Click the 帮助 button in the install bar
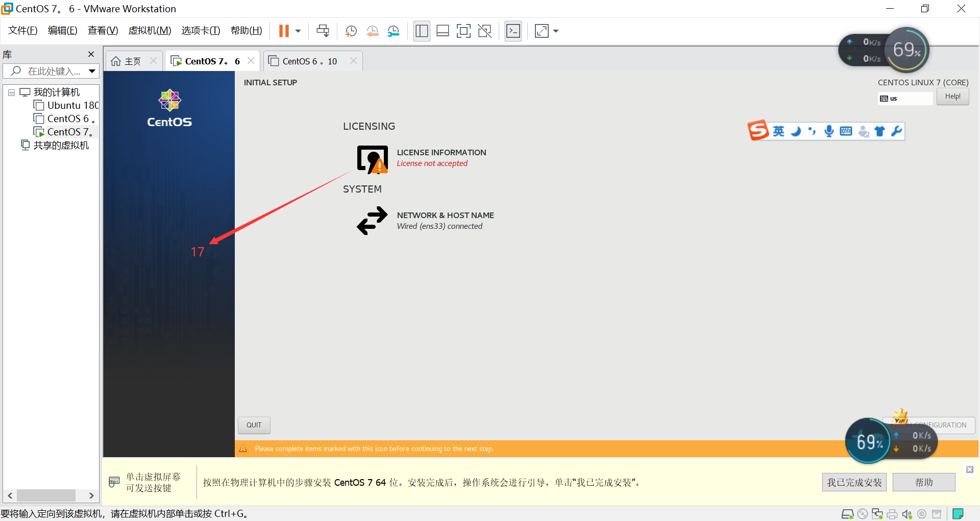 (x=924, y=482)
